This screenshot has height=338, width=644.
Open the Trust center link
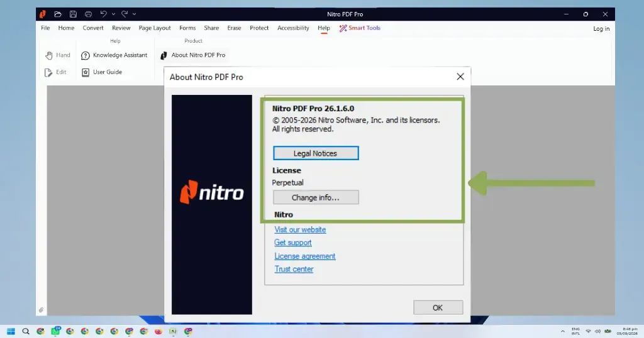click(294, 269)
